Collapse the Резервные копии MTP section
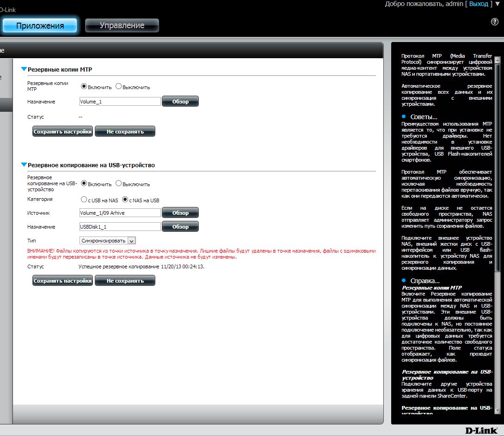 coord(24,69)
